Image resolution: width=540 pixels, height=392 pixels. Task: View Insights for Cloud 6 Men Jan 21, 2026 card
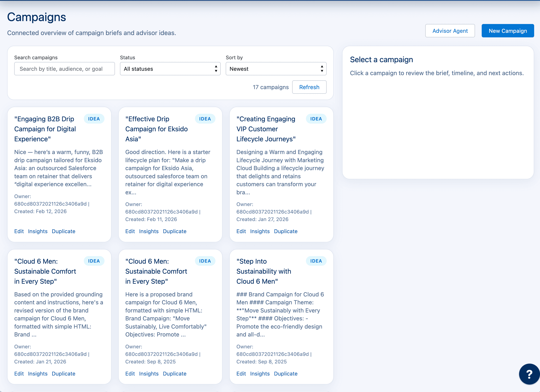pyautogui.click(x=38, y=373)
